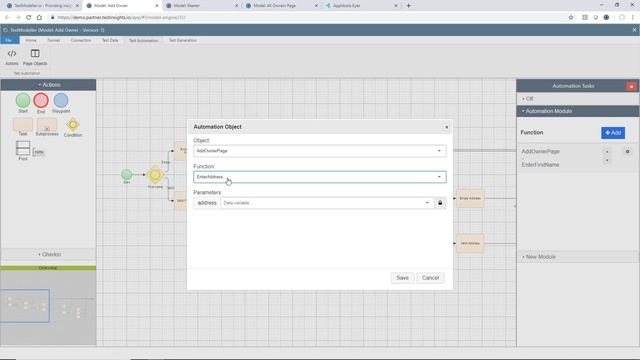Switch to the Test Automation ribbon tab

click(x=143, y=40)
